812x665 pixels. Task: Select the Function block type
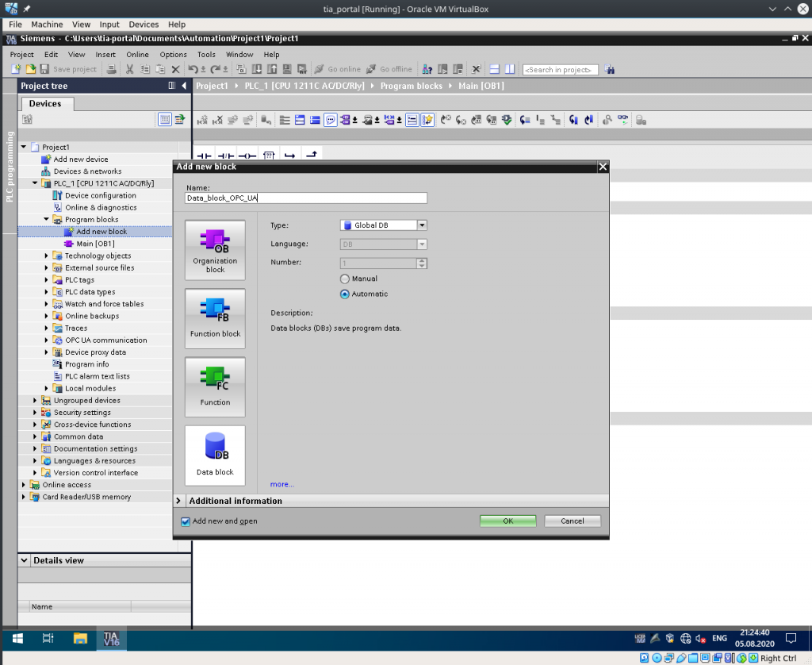click(215, 319)
